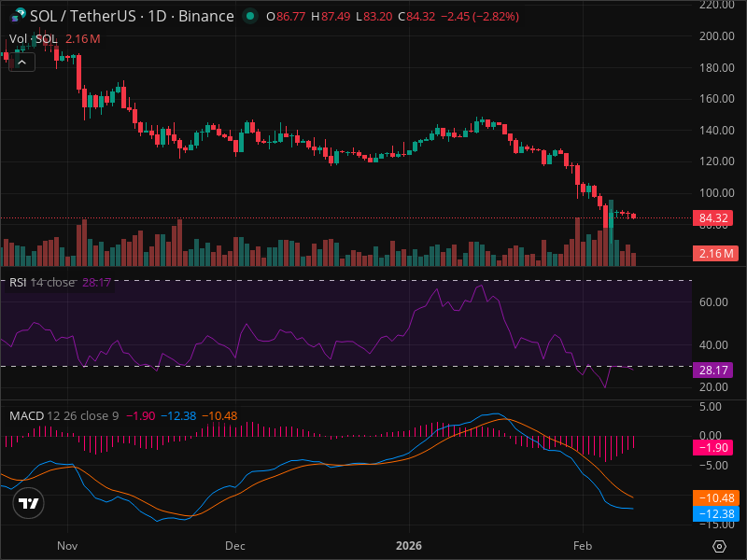Click the Dec label on time axis
The image size is (747, 560).
pyautogui.click(x=235, y=546)
